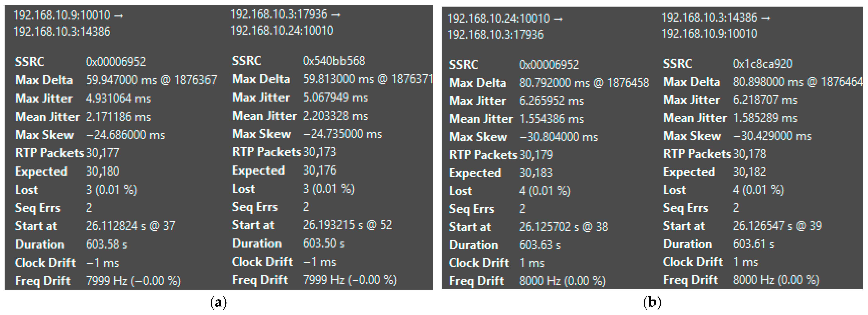Screen dimensions: 868x315
Task: Click Mean Jitter 2.203328 ms value
Action: (x=335, y=116)
